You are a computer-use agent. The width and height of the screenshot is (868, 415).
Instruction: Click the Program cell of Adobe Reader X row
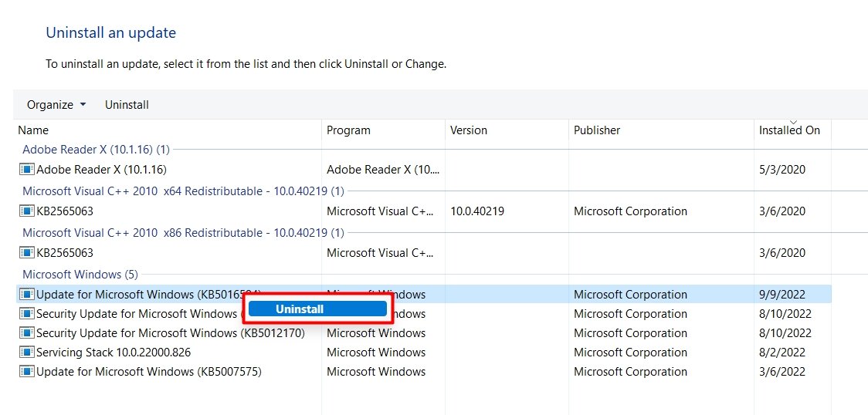(383, 169)
